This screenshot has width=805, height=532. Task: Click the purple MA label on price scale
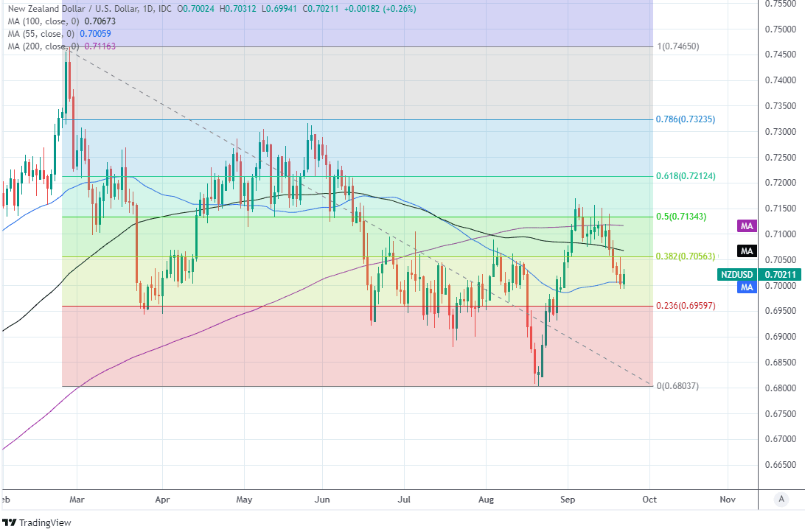747,225
